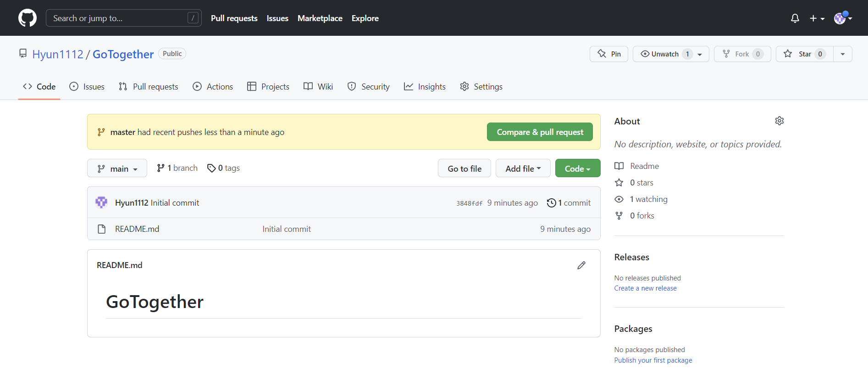868x381 pixels.
Task: Switch to the Actions tab
Action: tap(213, 86)
